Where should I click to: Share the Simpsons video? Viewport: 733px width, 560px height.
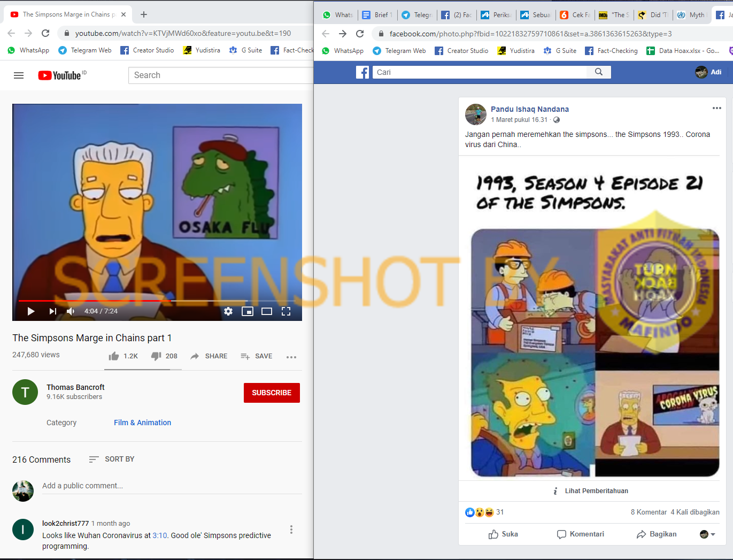[x=209, y=356]
